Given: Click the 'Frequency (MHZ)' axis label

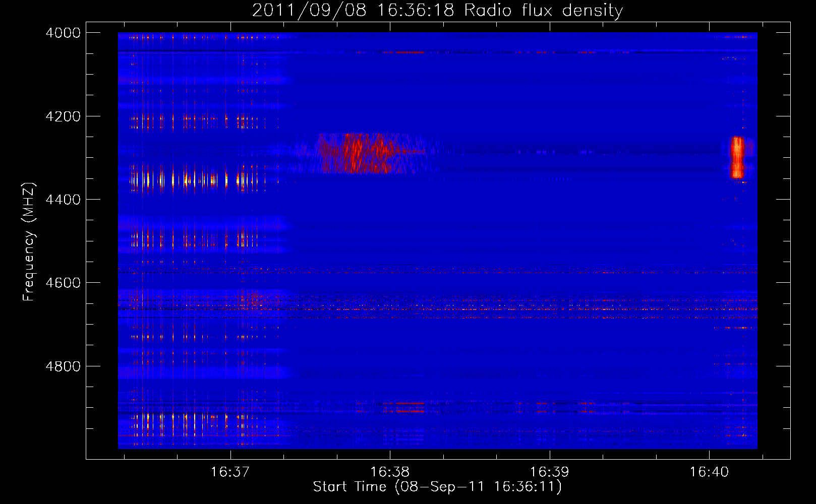Looking at the screenshot, I should point(29,242).
